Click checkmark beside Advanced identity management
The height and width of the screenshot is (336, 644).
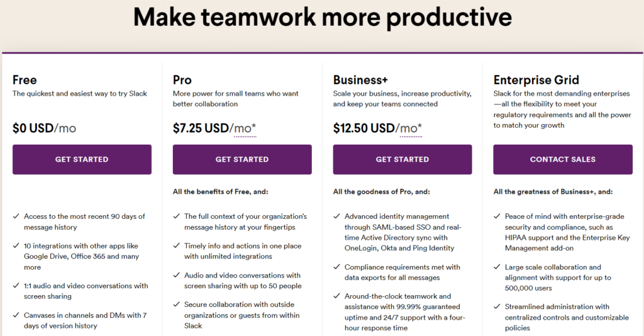tap(336, 216)
